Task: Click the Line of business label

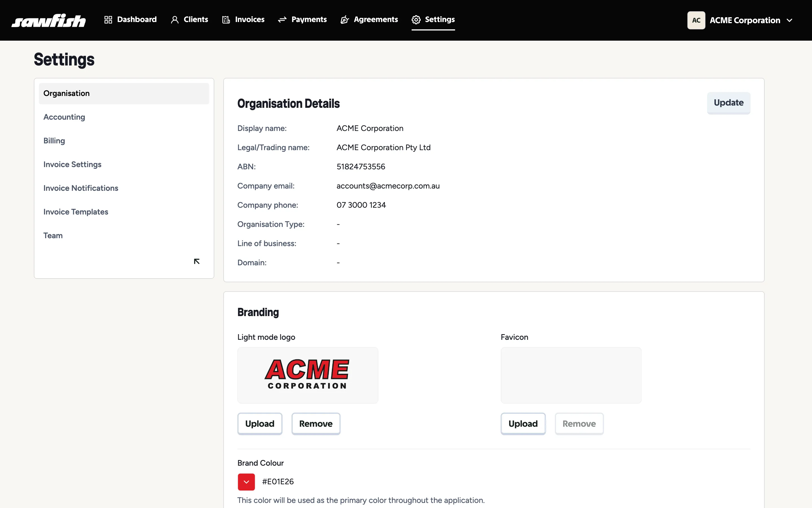Action: pyautogui.click(x=267, y=243)
